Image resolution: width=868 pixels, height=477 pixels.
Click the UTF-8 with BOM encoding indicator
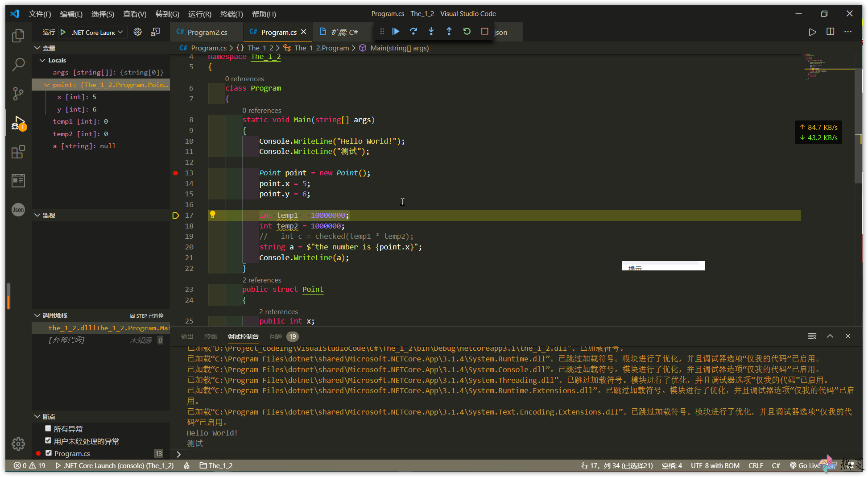(x=715, y=465)
